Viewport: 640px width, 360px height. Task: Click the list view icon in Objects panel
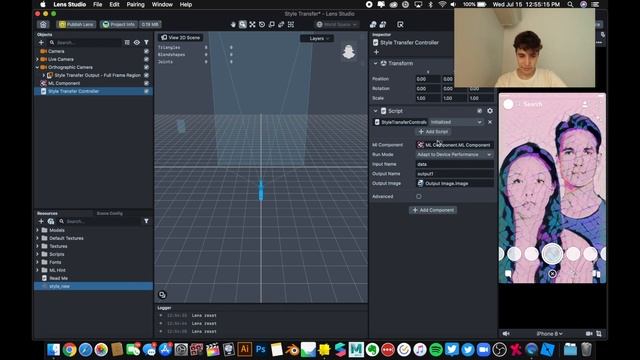tap(127, 42)
